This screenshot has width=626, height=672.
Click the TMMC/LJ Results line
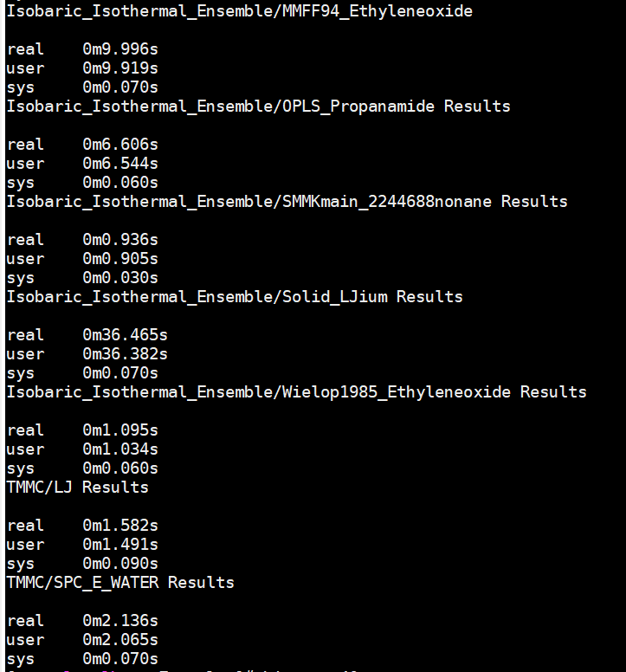[x=78, y=488]
